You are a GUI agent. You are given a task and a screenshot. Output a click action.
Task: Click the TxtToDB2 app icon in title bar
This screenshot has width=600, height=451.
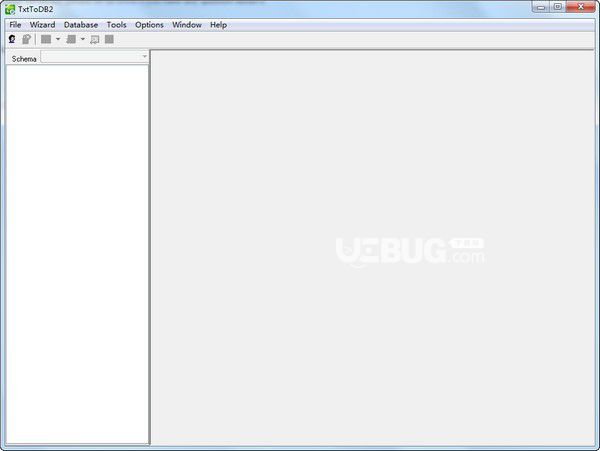point(10,9)
